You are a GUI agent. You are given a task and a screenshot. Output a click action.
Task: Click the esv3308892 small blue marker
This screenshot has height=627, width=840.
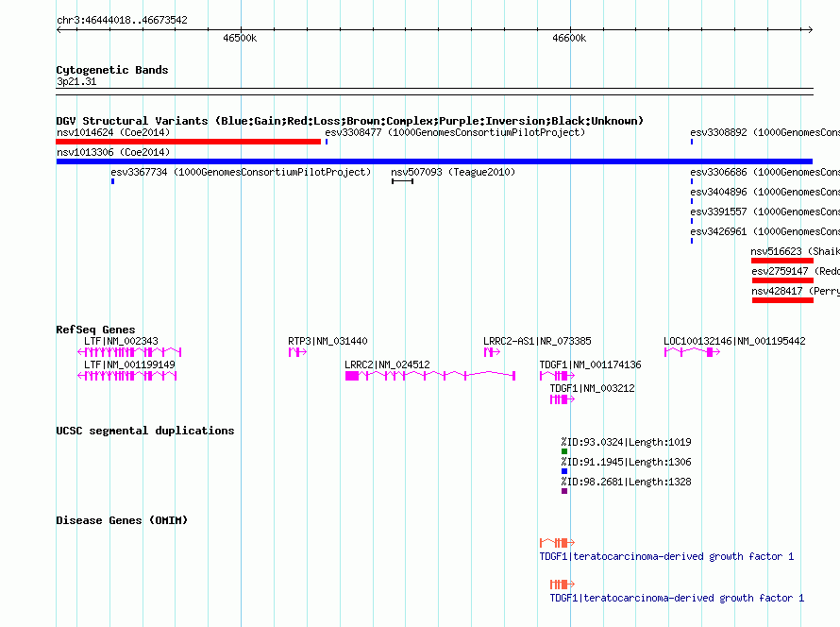coord(692,142)
